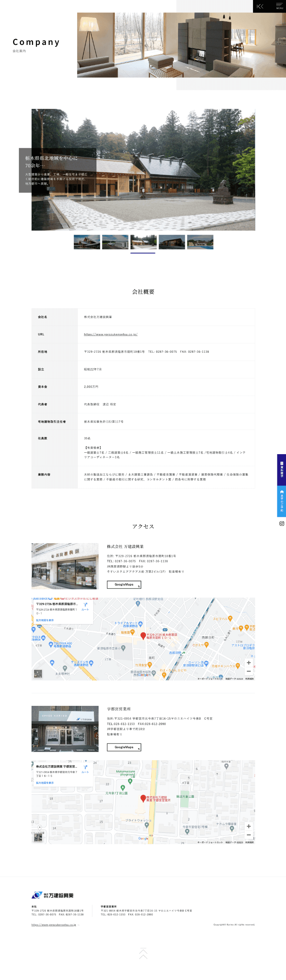Click the アクセス heading
This screenshot has height=980, width=286.
click(x=143, y=527)
